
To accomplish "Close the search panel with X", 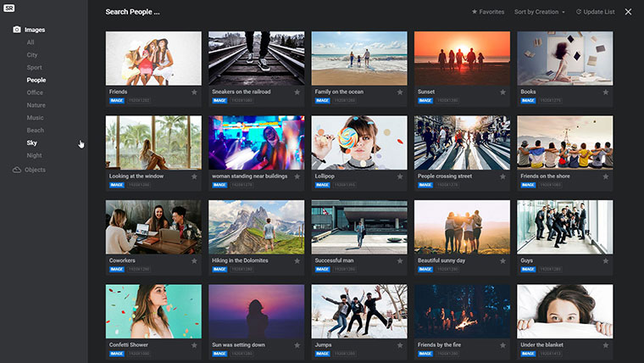I will tap(628, 12).
